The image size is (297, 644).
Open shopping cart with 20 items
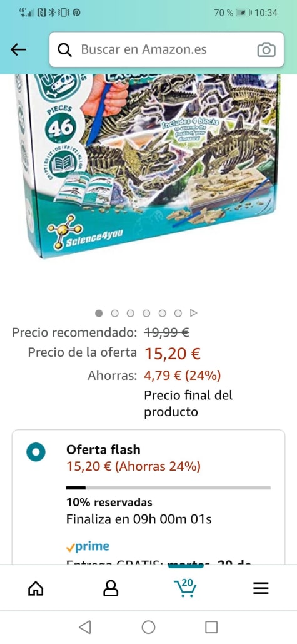pos(185,588)
